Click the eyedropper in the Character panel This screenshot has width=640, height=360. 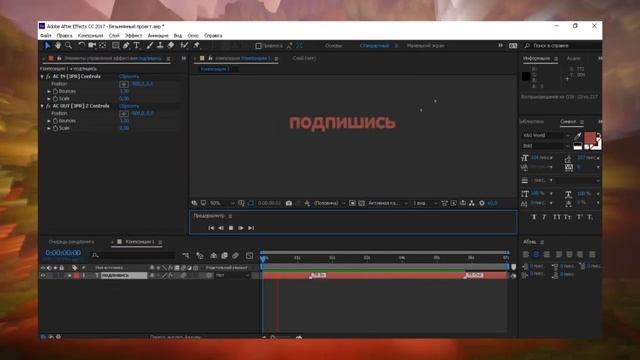tap(578, 136)
